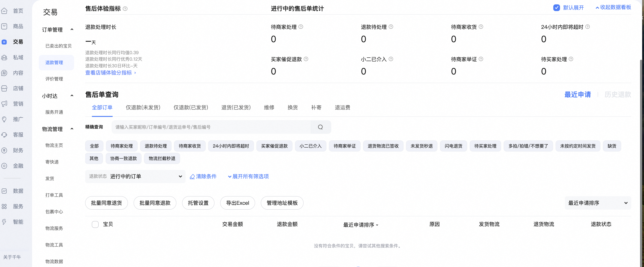Screen dimensions: 644x267
Task: Tick the select-all checkbox beside 宝贝
Action: coord(95,224)
